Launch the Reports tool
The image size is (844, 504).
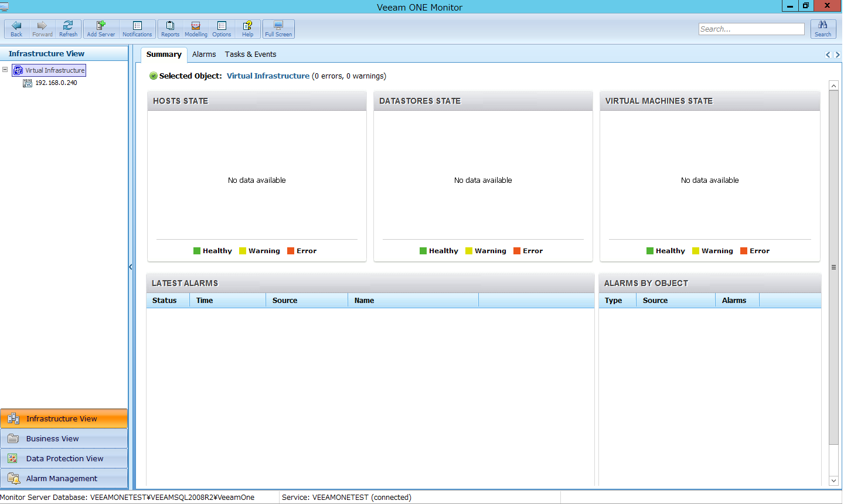tap(170, 29)
